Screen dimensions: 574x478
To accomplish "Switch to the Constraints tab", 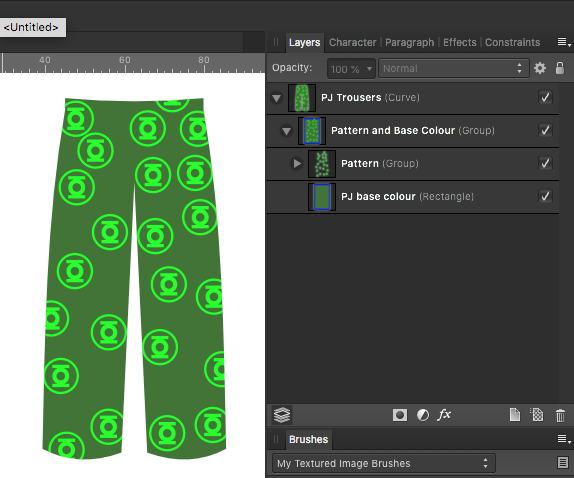I will 512,42.
